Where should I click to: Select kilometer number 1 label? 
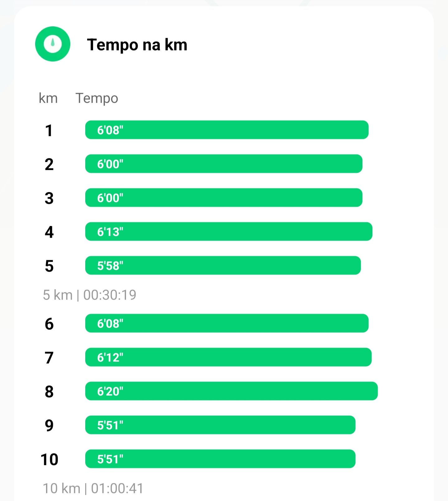click(x=49, y=130)
